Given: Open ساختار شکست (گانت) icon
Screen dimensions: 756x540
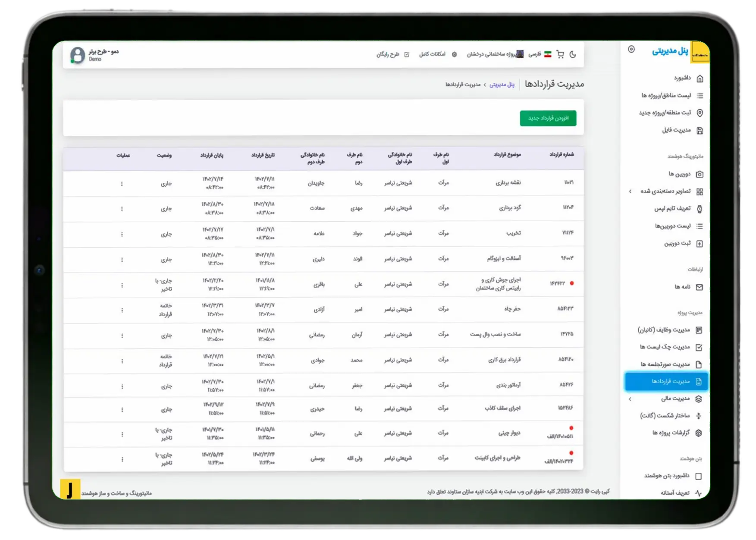Looking at the screenshot, I should pyautogui.click(x=699, y=416).
